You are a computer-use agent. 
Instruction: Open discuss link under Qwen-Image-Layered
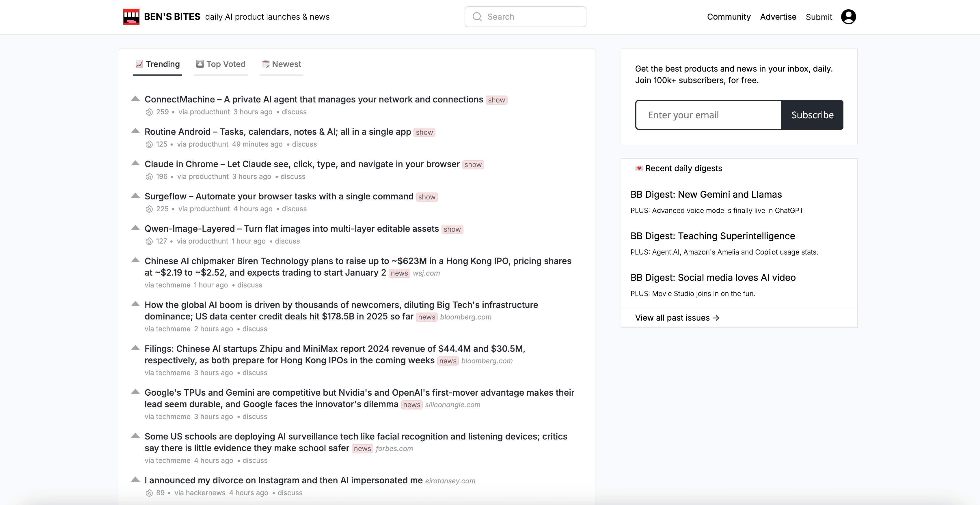coord(287,241)
